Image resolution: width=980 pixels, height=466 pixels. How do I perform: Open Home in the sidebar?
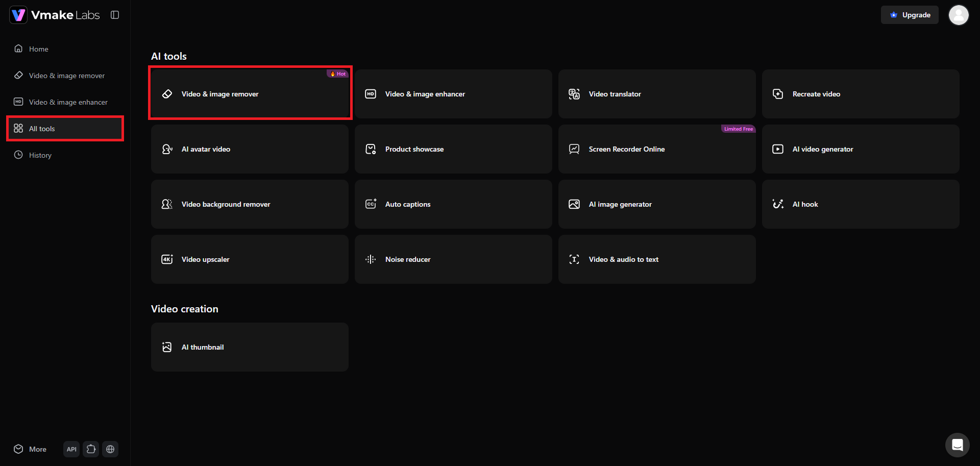pyautogui.click(x=65, y=49)
